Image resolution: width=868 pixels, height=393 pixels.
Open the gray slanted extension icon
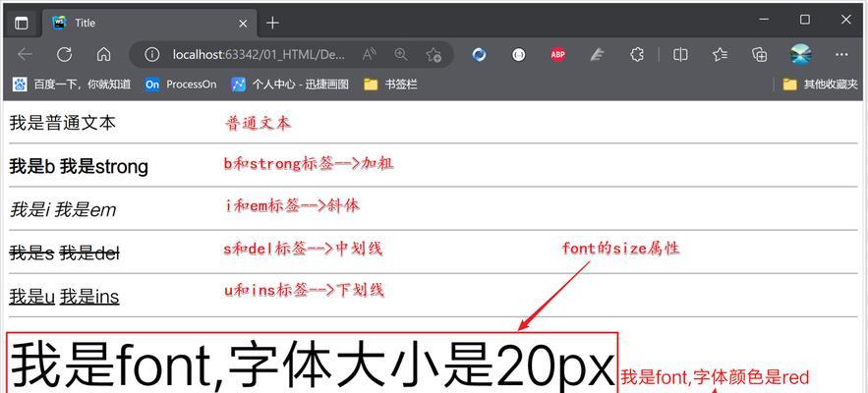(x=596, y=54)
